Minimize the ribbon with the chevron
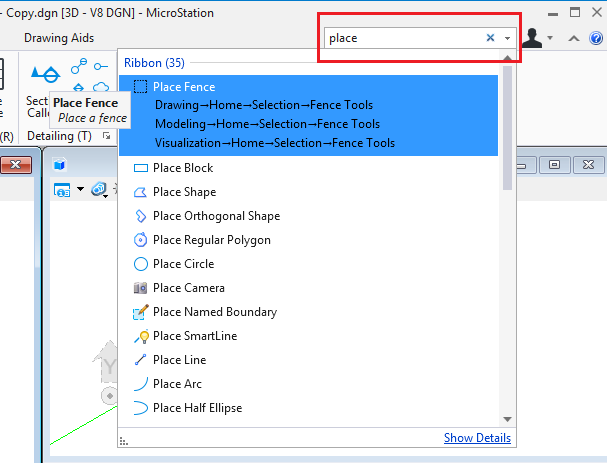 (574, 38)
